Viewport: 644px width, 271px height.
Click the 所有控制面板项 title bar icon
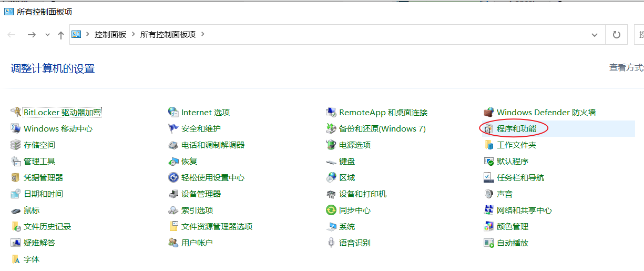(9, 12)
